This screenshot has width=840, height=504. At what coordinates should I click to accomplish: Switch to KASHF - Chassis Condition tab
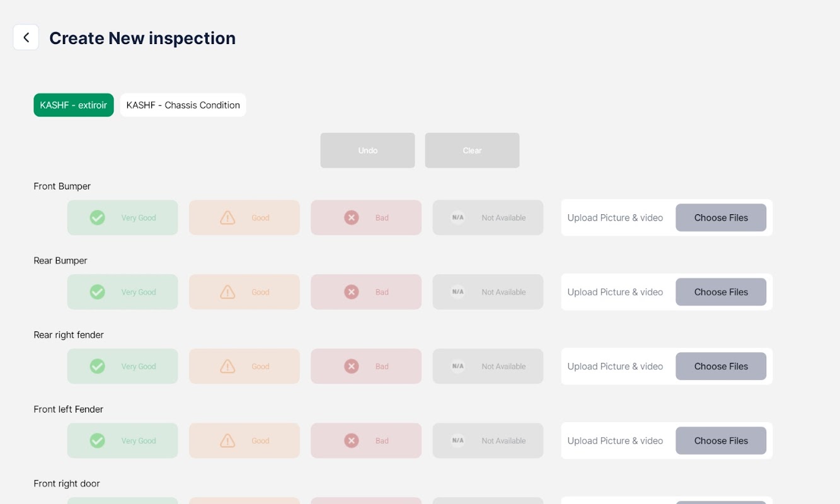[x=183, y=105]
